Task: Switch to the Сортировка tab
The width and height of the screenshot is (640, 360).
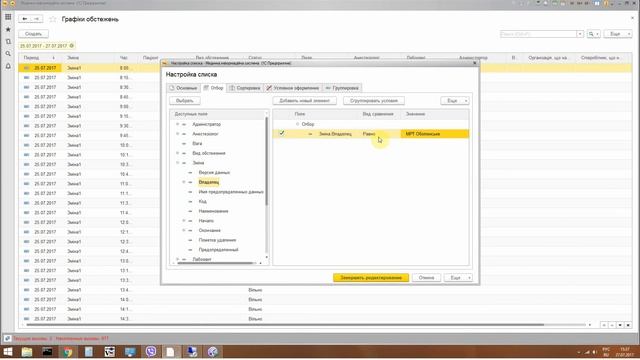Action: click(x=244, y=88)
